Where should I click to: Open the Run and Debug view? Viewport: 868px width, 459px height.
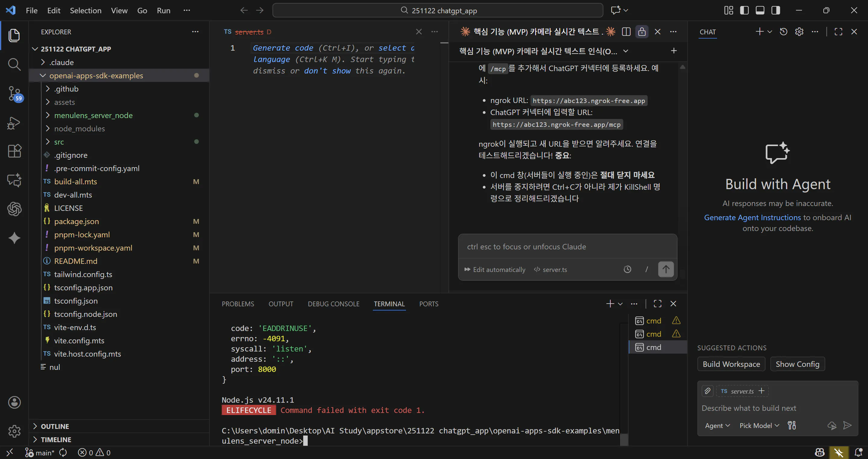[14, 123]
